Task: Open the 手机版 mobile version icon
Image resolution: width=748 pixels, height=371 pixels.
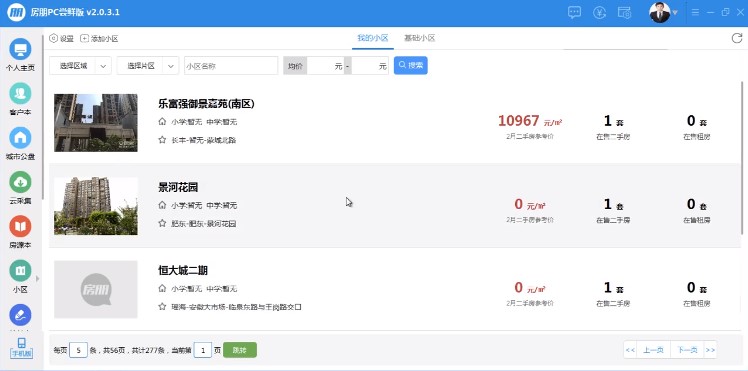Action: click(x=21, y=348)
